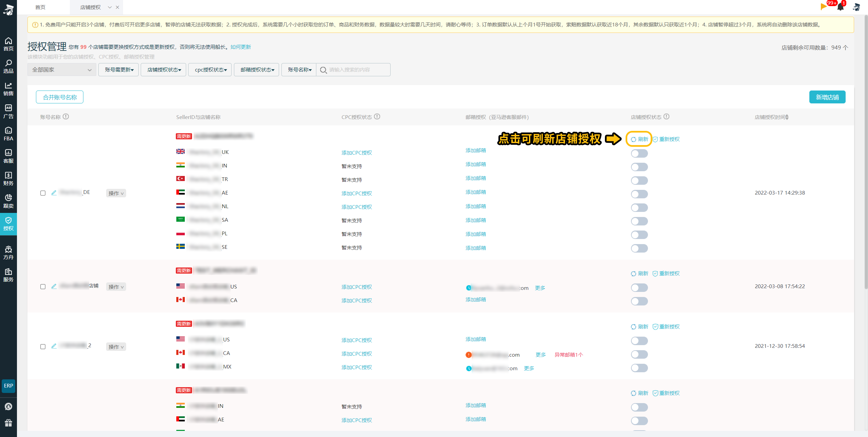Open the 销售 sales chart icon
The height and width of the screenshot is (437, 868).
[x=8, y=89]
